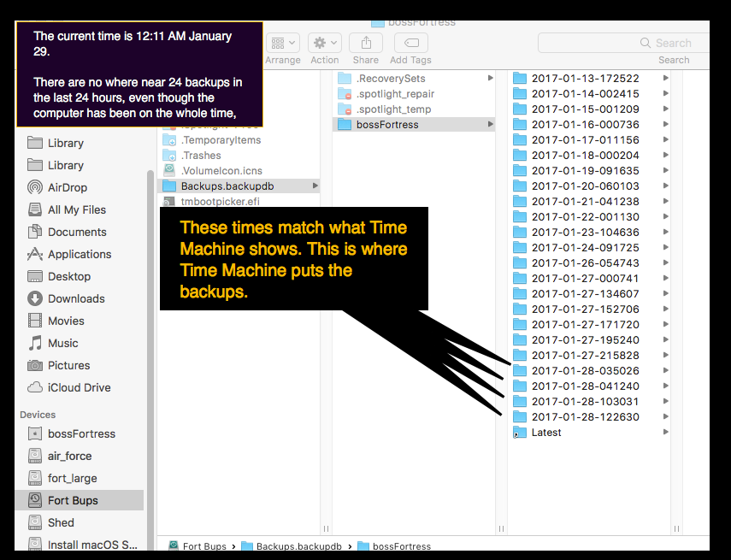Select .spotlight_temp folder
Image resolution: width=731 pixels, height=560 pixels.
click(414, 109)
